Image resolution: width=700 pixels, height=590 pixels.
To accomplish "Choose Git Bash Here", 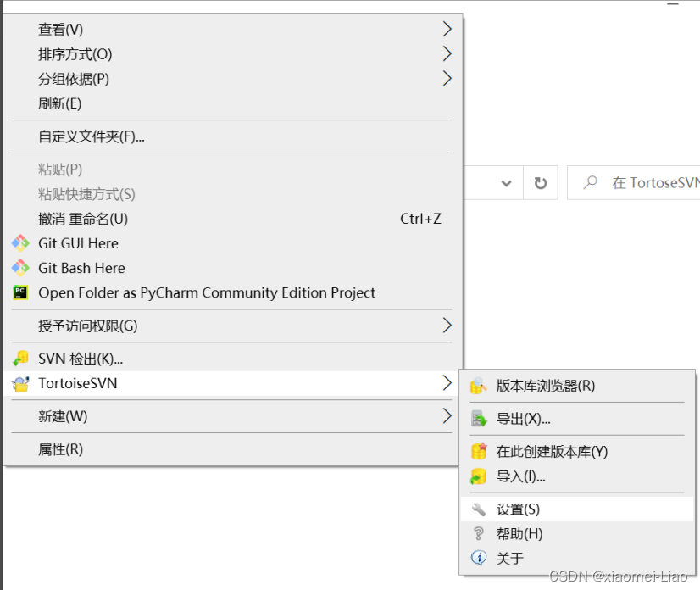I will (232, 268).
